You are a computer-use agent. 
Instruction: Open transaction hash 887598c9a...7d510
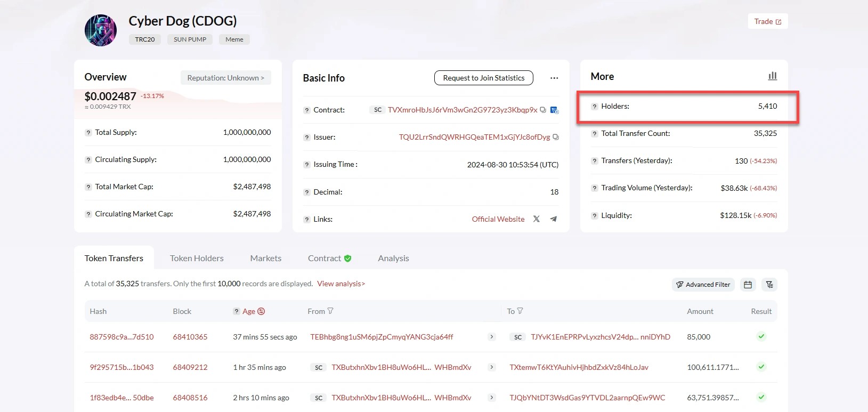pyautogui.click(x=121, y=337)
